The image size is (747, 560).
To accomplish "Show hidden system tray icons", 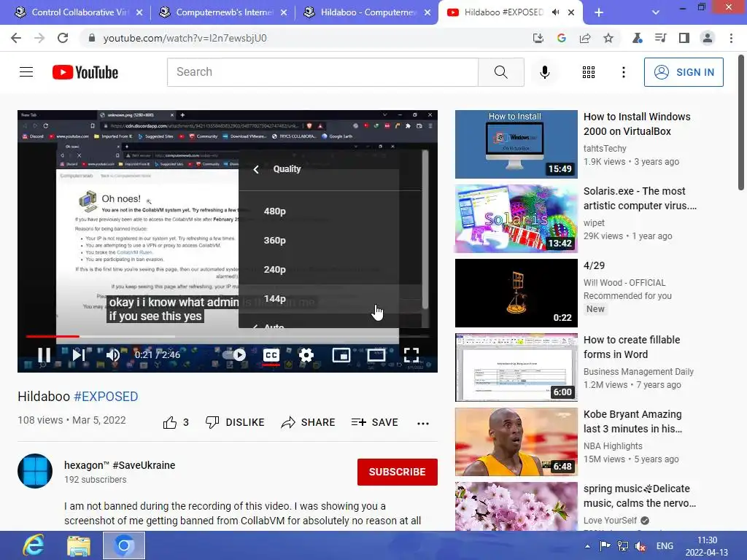I will pyautogui.click(x=587, y=546).
